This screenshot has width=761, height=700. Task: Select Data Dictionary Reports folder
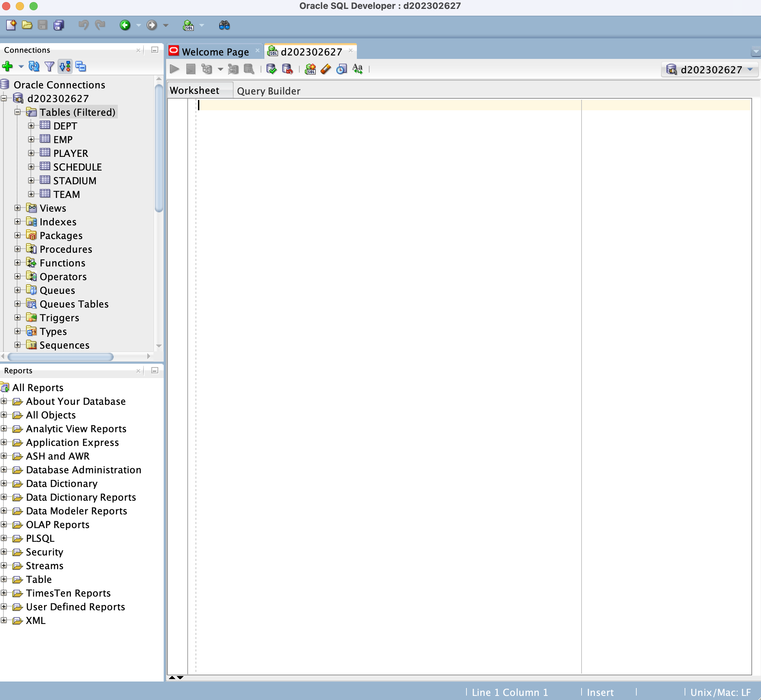[x=81, y=497]
